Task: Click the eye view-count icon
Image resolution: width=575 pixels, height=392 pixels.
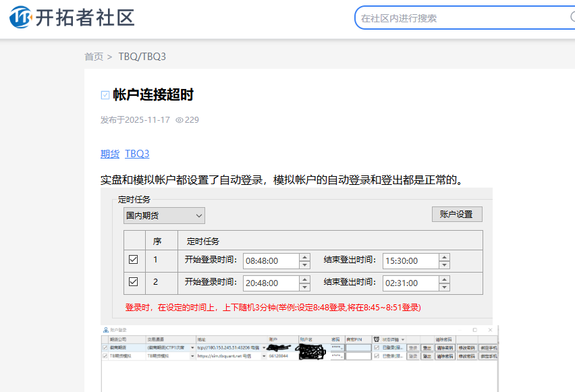Action: click(x=180, y=120)
